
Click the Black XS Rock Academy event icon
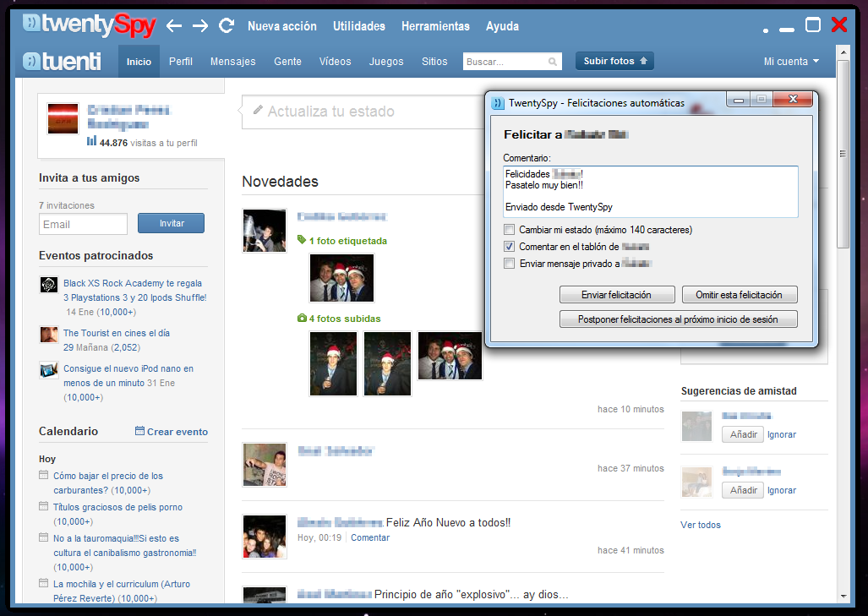[49, 285]
